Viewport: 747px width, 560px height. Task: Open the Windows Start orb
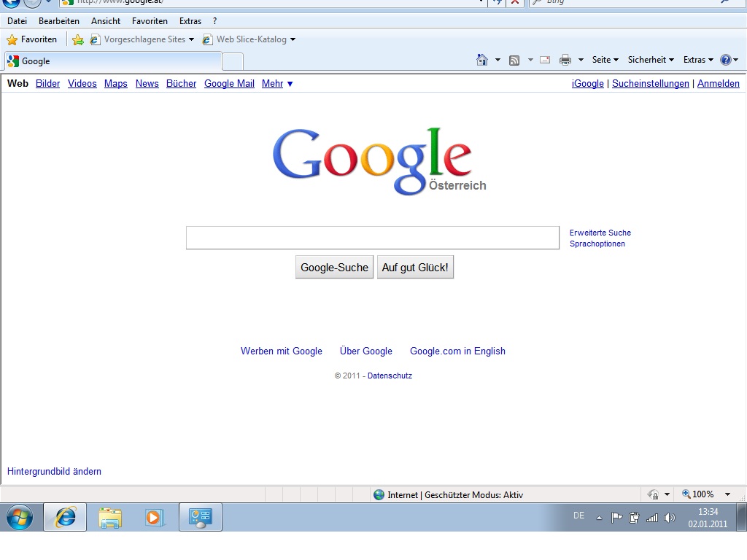point(20,517)
